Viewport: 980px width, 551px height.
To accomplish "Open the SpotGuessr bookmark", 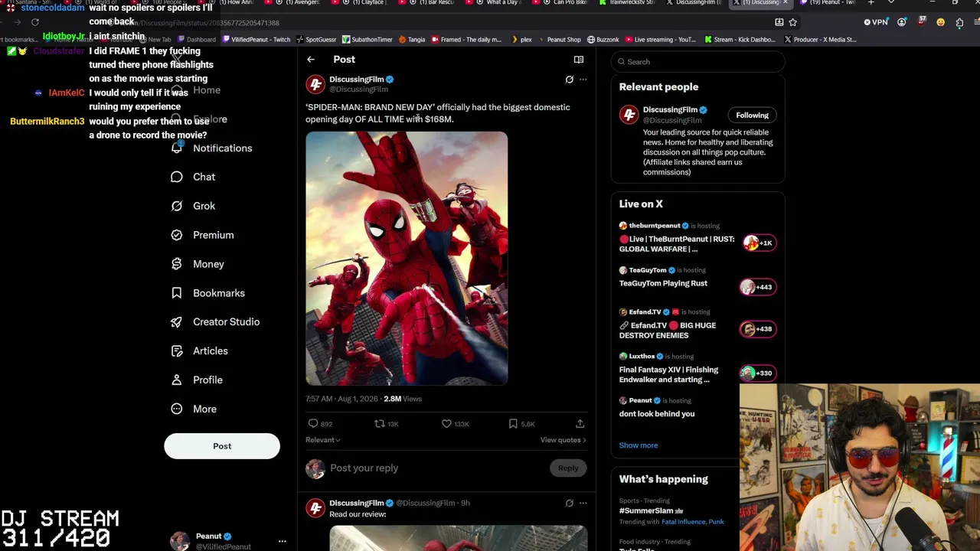I will pyautogui.click(x=316, y=40).
